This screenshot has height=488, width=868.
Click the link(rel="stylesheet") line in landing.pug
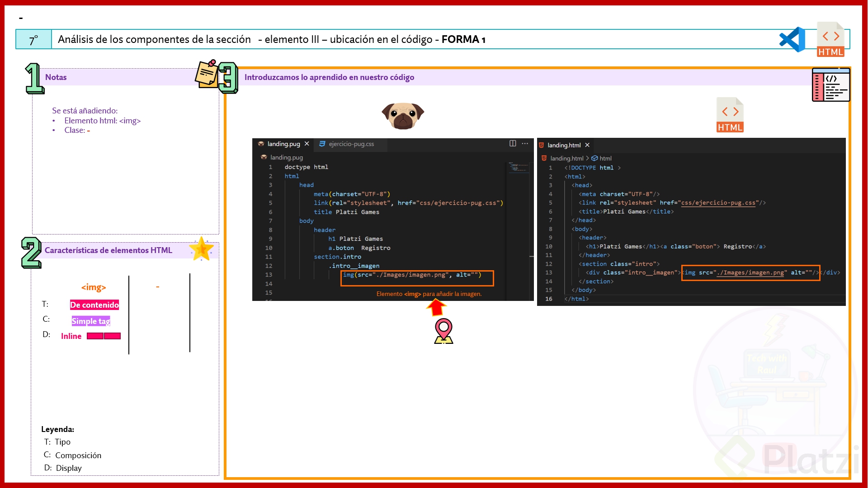(x=409, y=203)
